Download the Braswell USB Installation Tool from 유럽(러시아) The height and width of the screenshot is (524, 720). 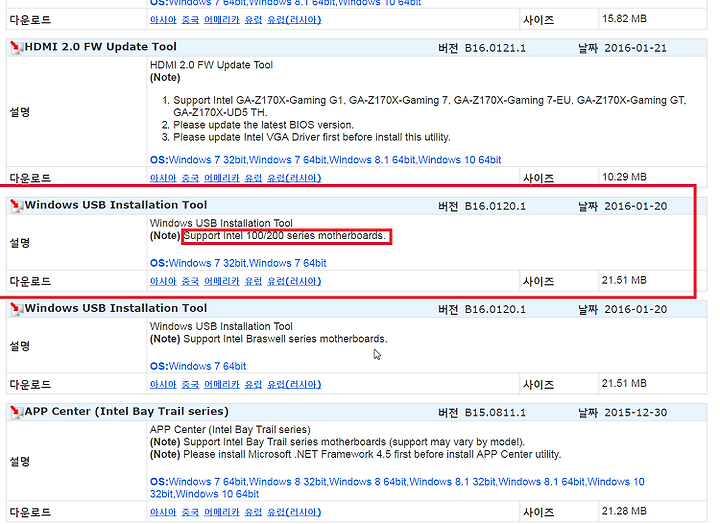(294, 384)
